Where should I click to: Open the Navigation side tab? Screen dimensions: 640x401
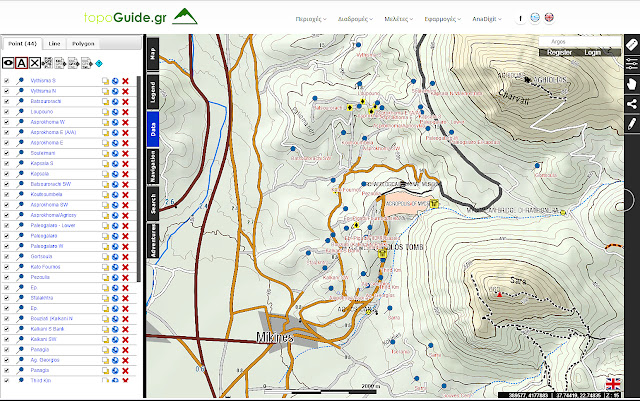coord(153,166)
